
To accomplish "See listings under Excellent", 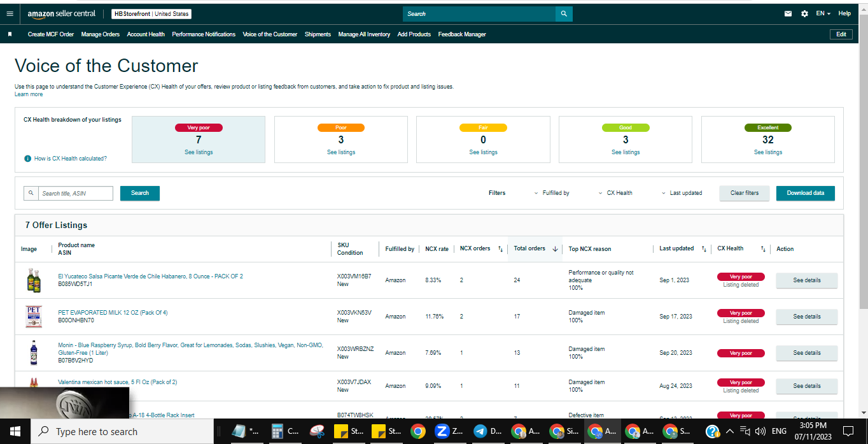I will click(768, 152).
